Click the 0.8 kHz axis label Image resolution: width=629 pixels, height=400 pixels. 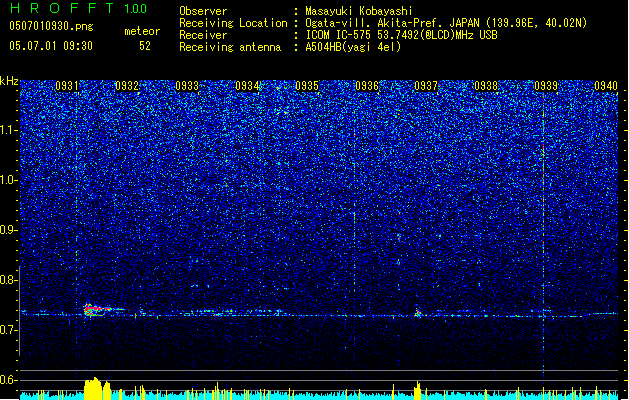[9, 280]
